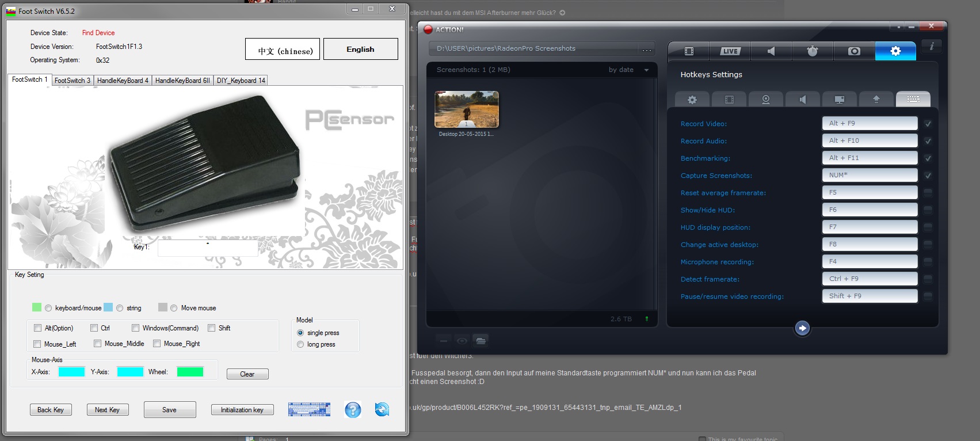Image resolution: width=980 pixels, height=441 pixels.
Task: Open webcam settings sub-tab
Action: tap(766, 100)
